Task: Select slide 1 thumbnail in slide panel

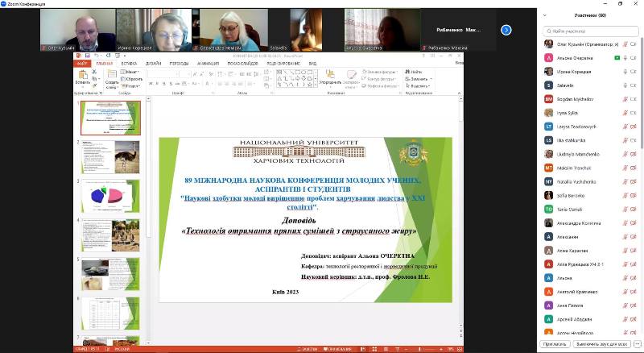Action: [110, 118]
